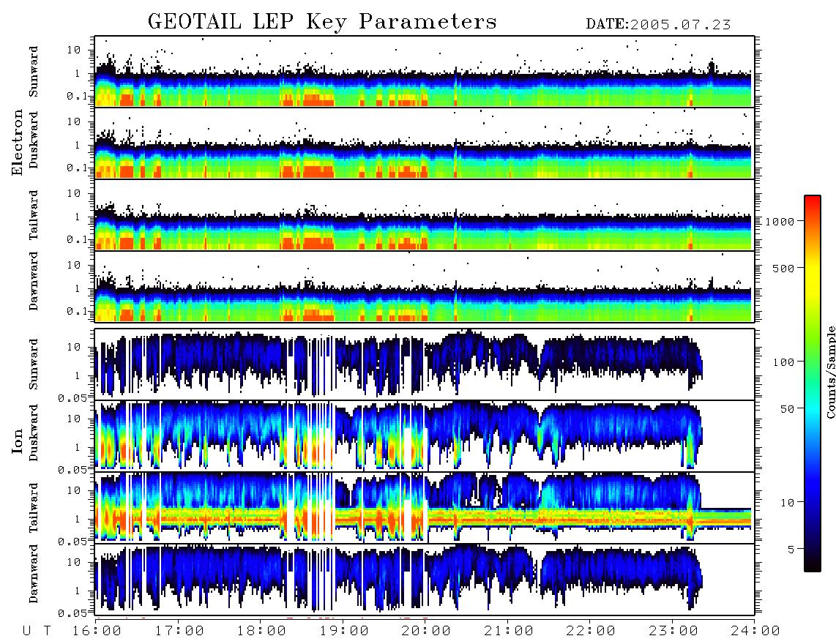Image resolution: width=836 pixels, height=644 pixels.
Task: Click the 21:00 time axis label
Action: [x=509, y=631]
